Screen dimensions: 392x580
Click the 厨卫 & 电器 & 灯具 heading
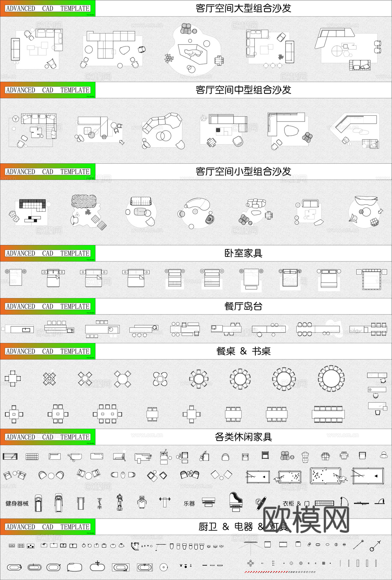(243, 527)
